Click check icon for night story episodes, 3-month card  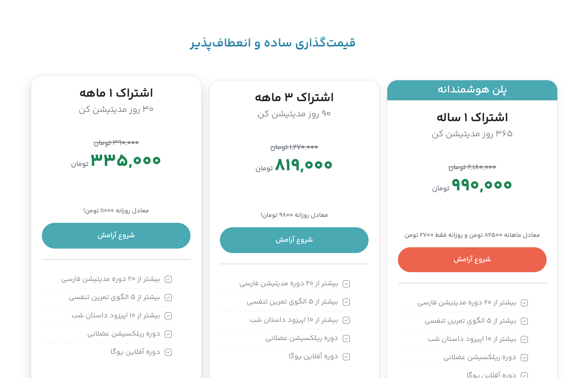tap(346, 320)
